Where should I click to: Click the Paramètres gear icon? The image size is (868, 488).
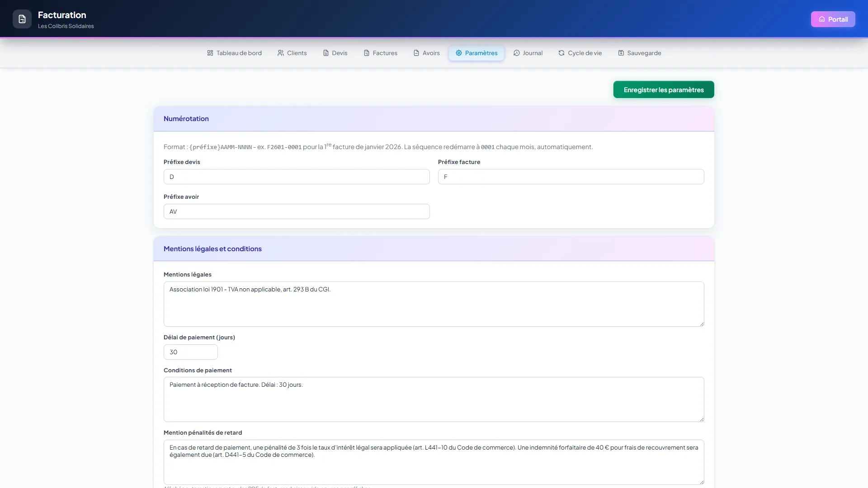pos(459,53)
